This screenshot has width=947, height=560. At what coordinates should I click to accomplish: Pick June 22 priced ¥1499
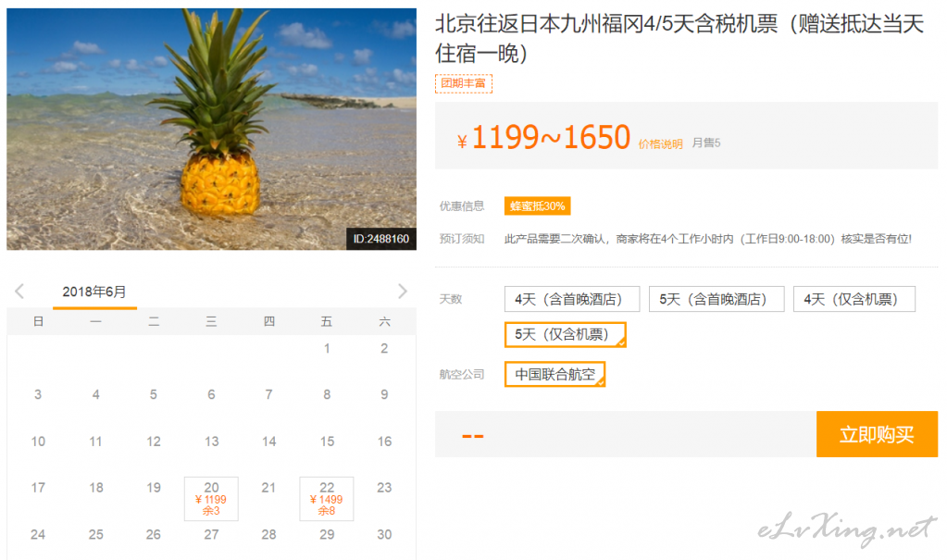[327, 498]
